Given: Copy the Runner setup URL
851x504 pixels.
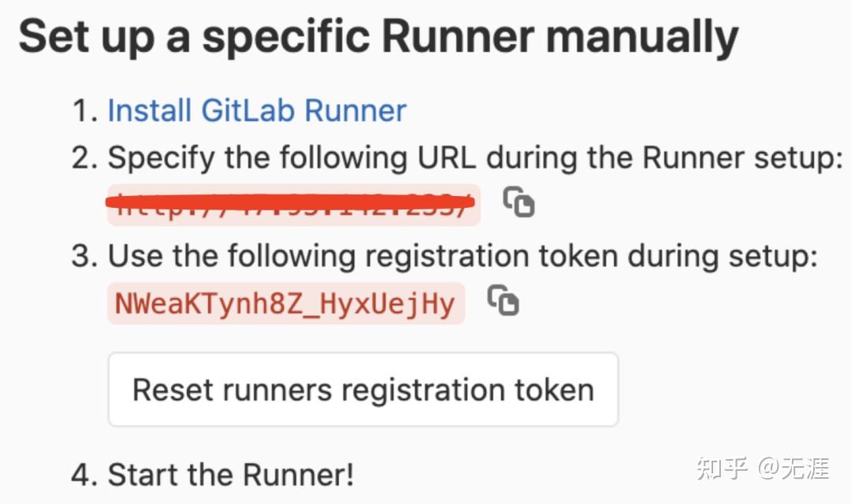Looking at the screenshot, I should click(519, 203).
